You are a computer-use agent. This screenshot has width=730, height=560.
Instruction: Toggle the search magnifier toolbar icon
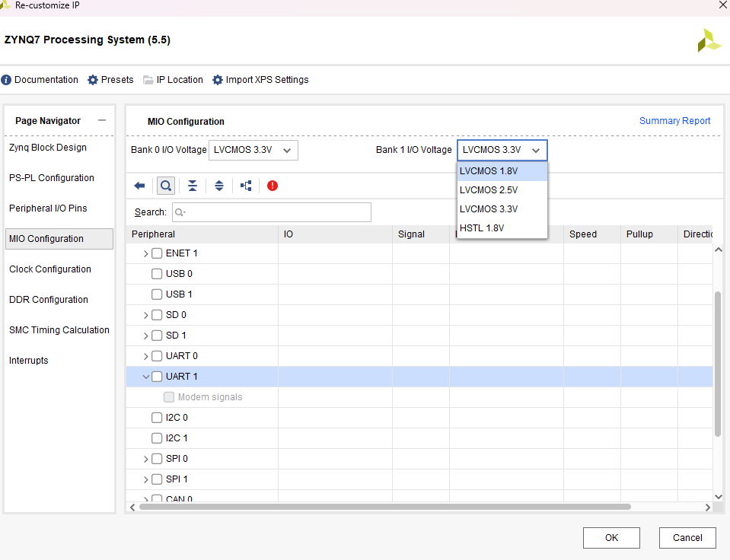pyautogui.click(x=166, y=186)
